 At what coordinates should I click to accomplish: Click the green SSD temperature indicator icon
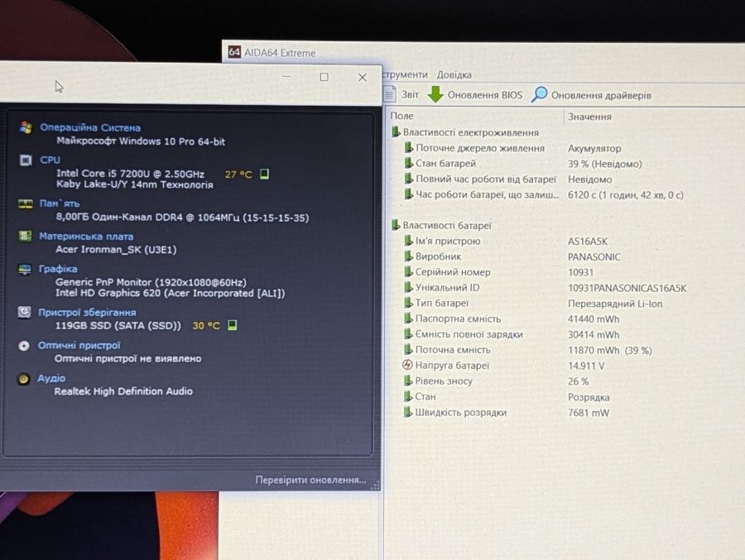(x=232, y=325)
